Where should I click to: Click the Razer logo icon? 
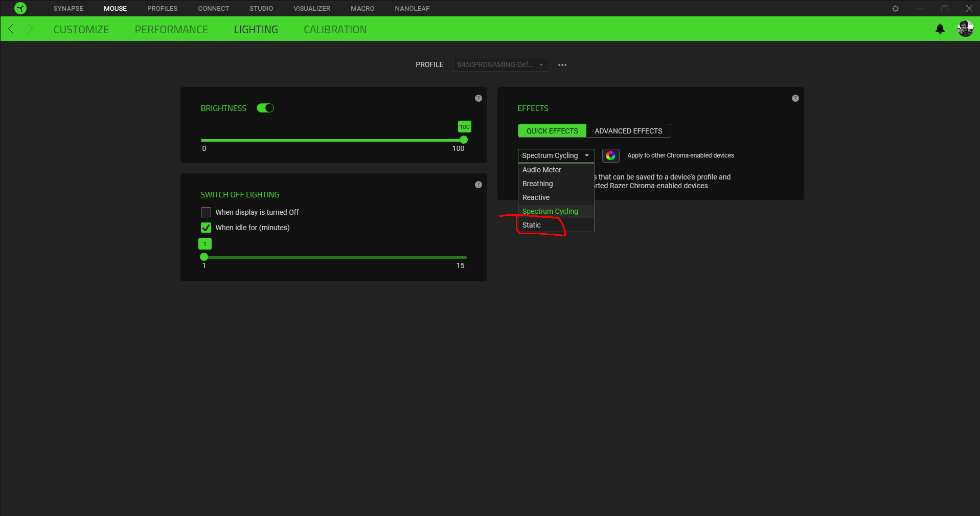[x=20, y=8]
